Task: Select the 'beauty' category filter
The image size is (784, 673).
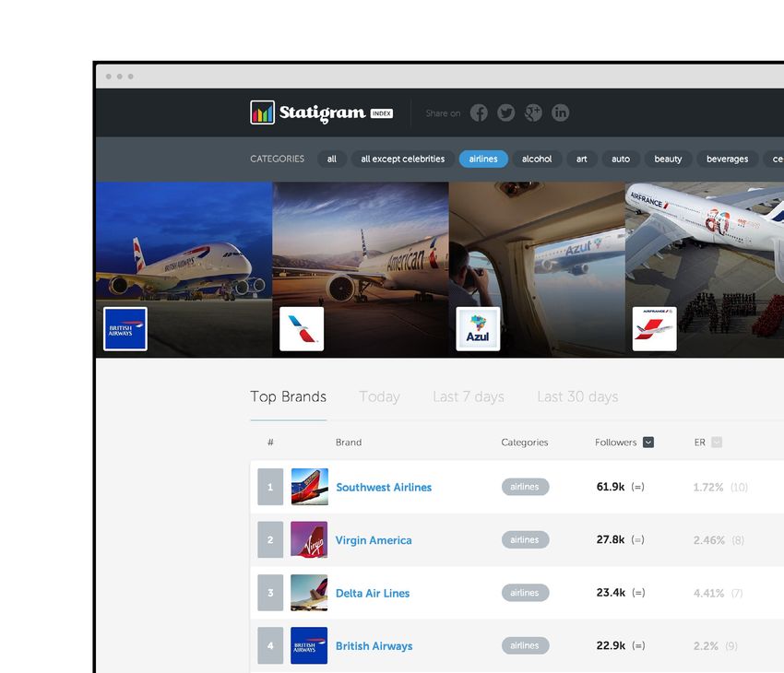Action: [x=668, y=159]
